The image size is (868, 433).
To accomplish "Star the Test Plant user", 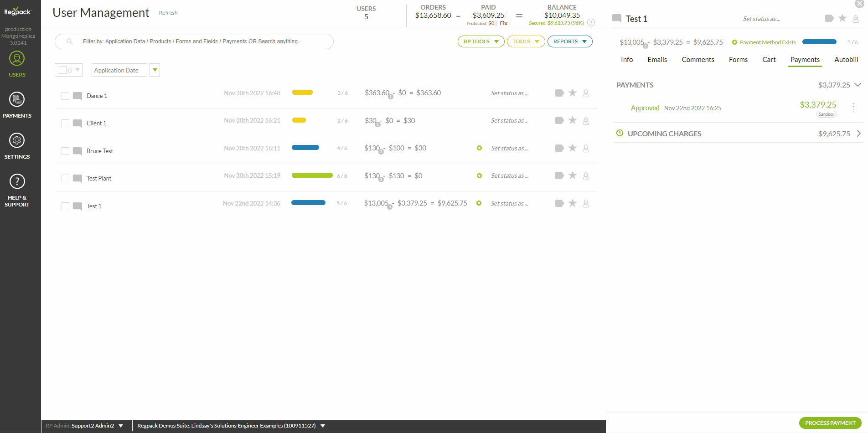I will (573, 175).
